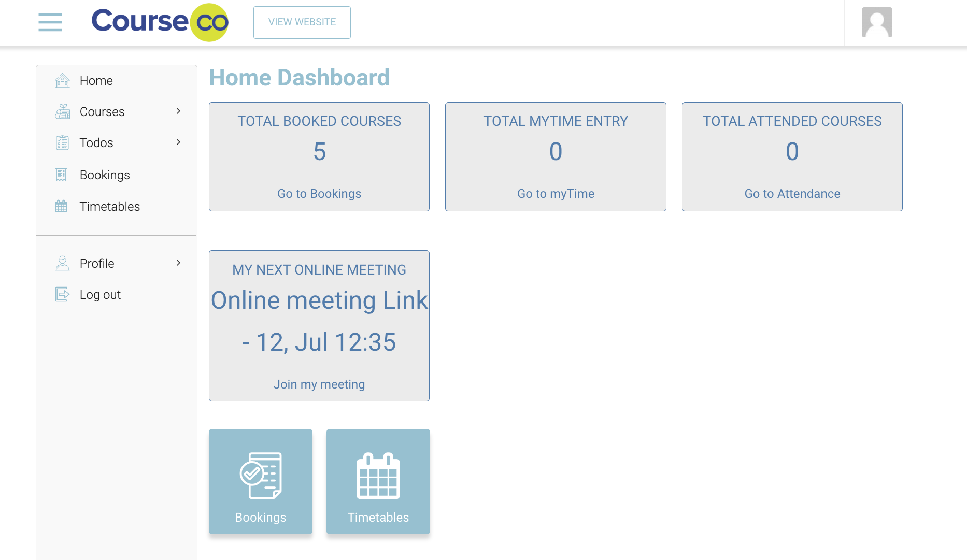Viewport: 967px width, 560px height.
Task: Click the CourseCo logo
Action: click(x=160, y=22)
